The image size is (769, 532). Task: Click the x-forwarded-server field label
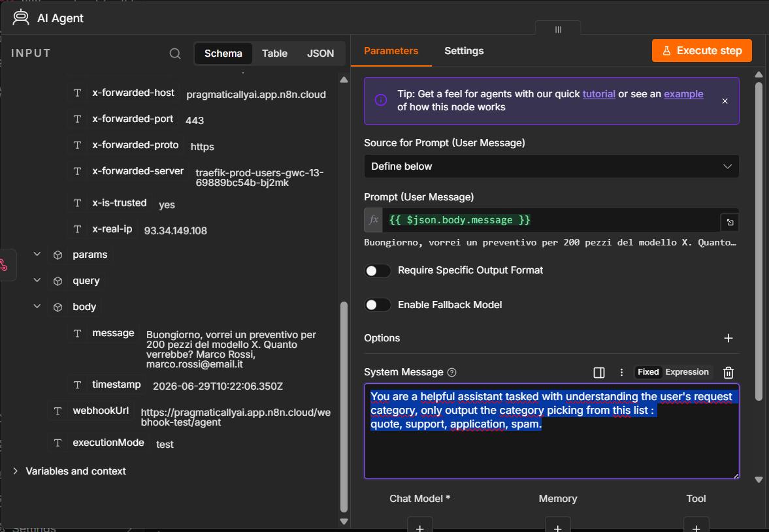[x=138, y=171]
